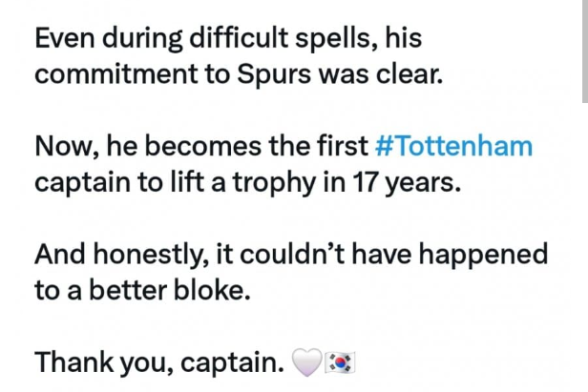Image resolution: width=588 pixels, height=392 pixels.
Task: Click the vertical scrollbar thumb
Action: (585, 51)
